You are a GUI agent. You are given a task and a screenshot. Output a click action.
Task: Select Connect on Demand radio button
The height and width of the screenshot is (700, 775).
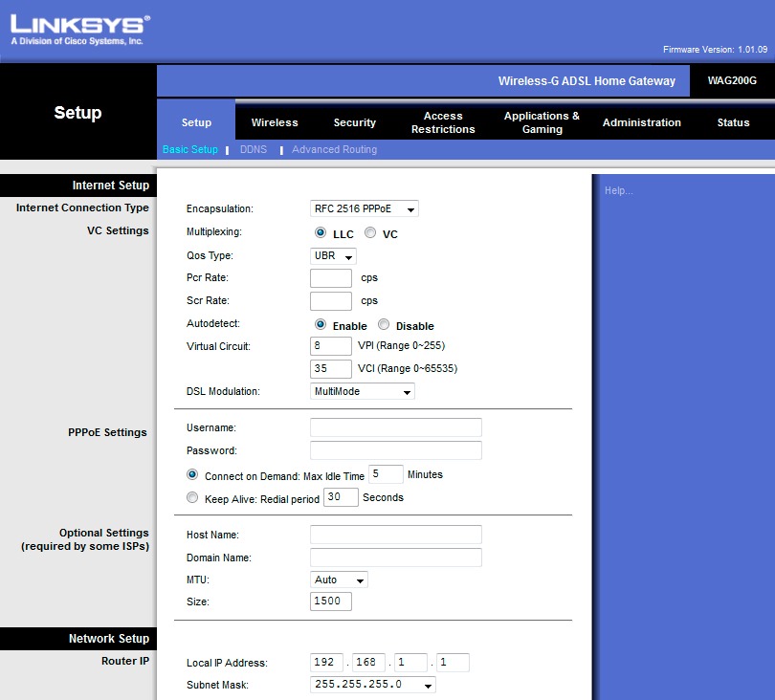(x=192, y=474)
